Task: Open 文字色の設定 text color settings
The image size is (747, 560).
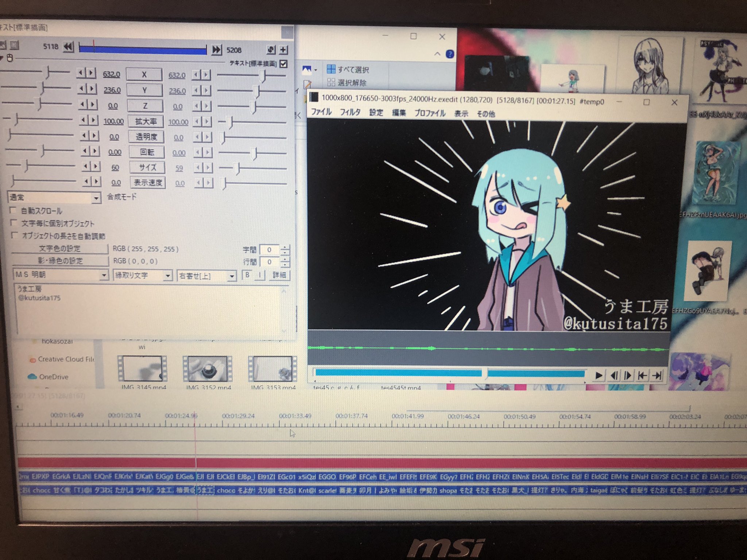Action: click(59, 249)
